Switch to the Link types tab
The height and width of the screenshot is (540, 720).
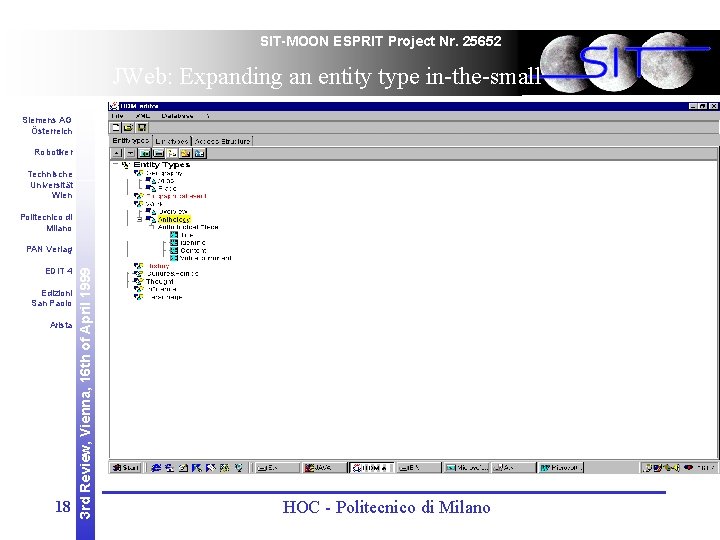(172, 141)
